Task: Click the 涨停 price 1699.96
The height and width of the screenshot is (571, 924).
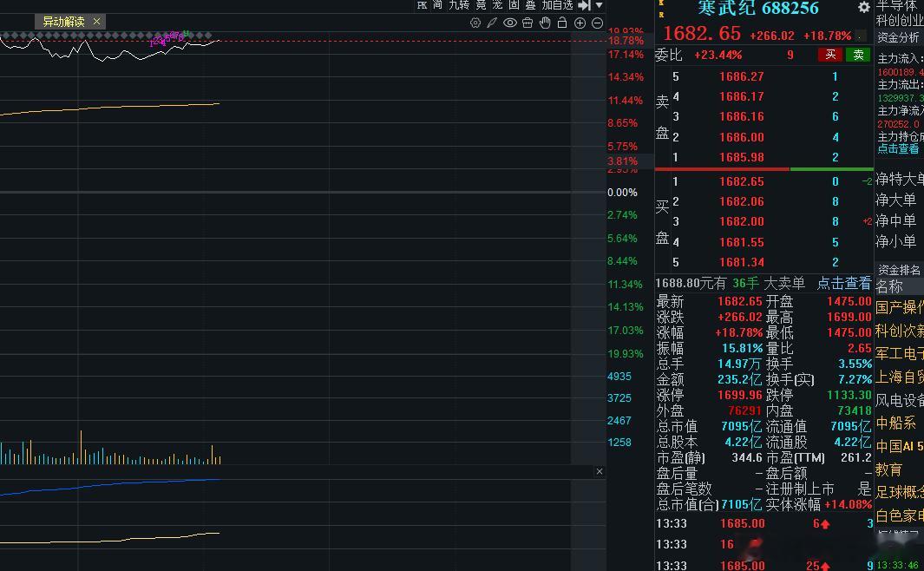Action: 740,395
